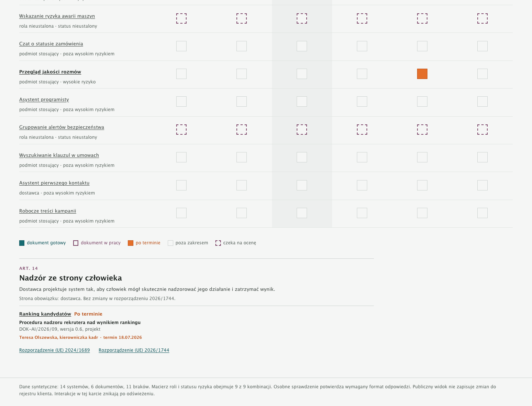This screenshot has height=406, width=532.
Task: Select last dashed cell in Grupowanie alertów bezpieczeństwa row
Action: [482, 130]
